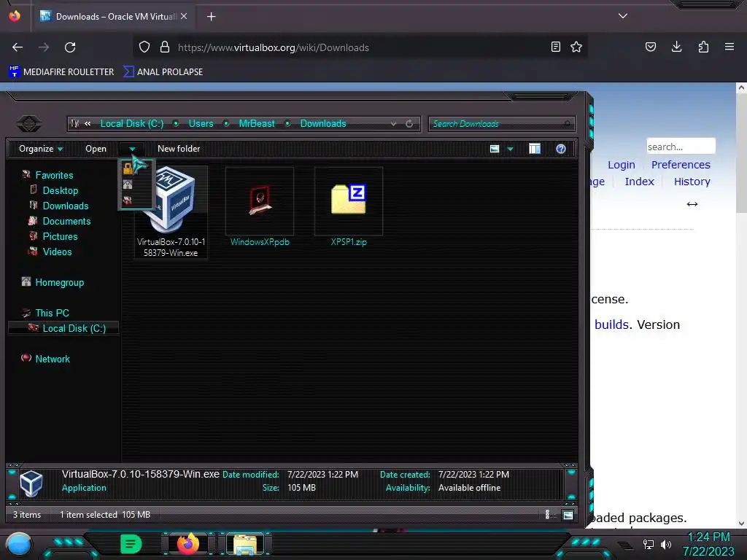
Task: Open Videos in navigation pane
Action: pos(57,252)
